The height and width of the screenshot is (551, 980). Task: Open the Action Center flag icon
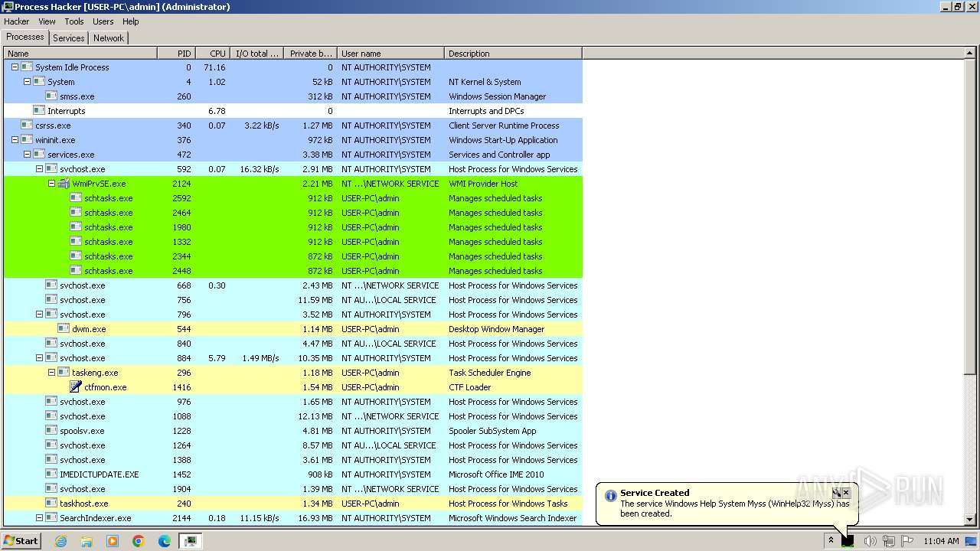907,541
